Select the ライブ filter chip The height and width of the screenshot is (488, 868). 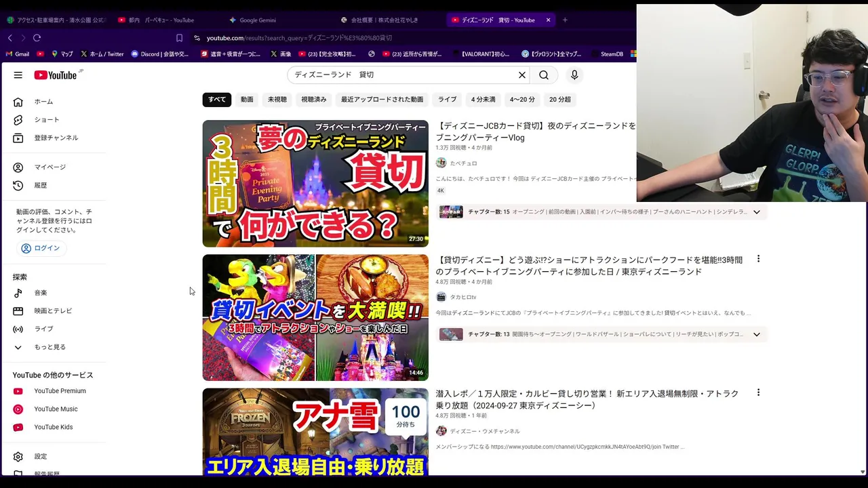point(447,100)
